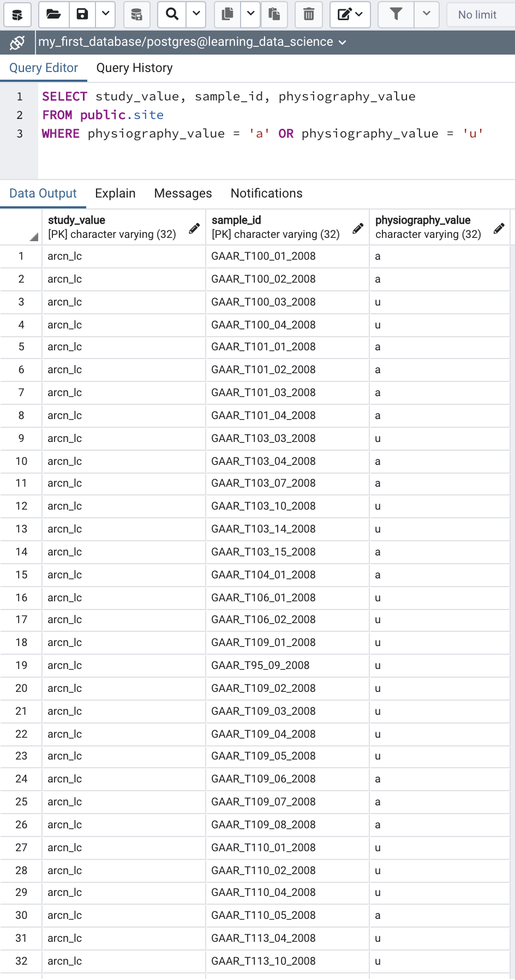Open the edit pencil dropdown menu
Viewport: 515px width, 980px height.
[x=350, y=14]
